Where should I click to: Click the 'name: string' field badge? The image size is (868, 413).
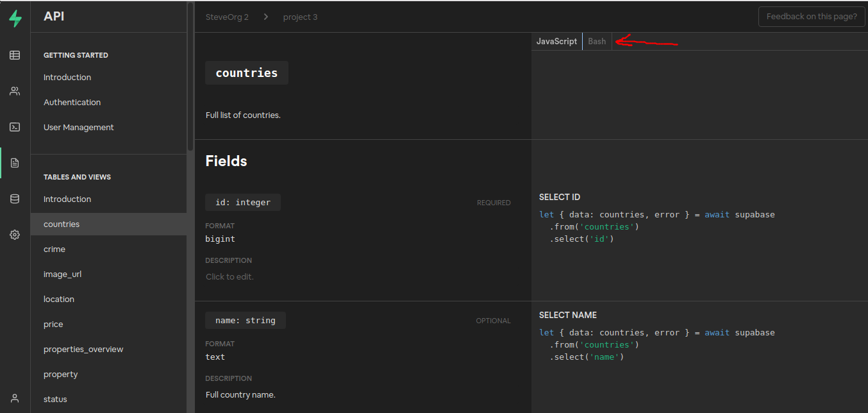click(246, 320)
